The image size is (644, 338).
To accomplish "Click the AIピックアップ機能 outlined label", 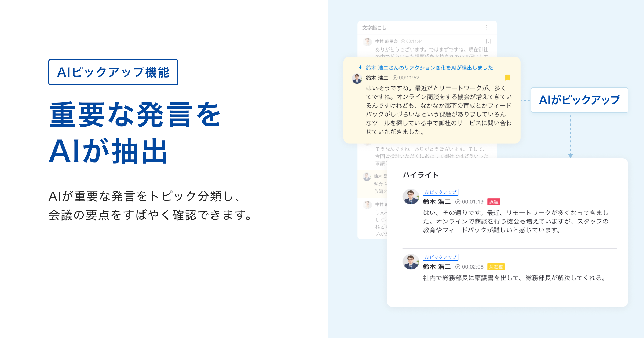I will tap(113, 72).
